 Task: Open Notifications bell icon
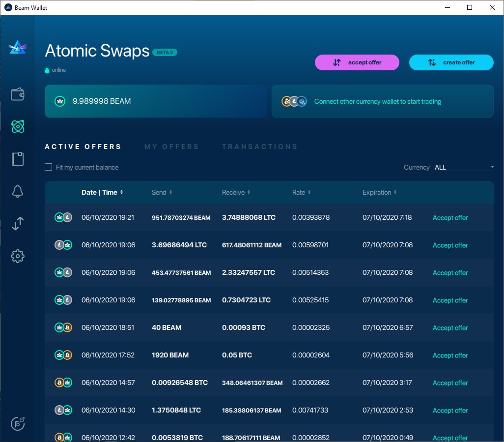(18, 191)
